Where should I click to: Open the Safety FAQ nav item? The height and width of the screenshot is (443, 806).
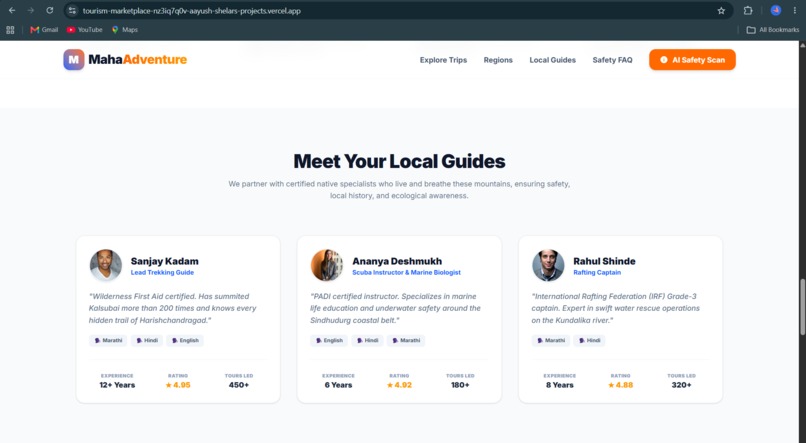click(x=612, y=60)
